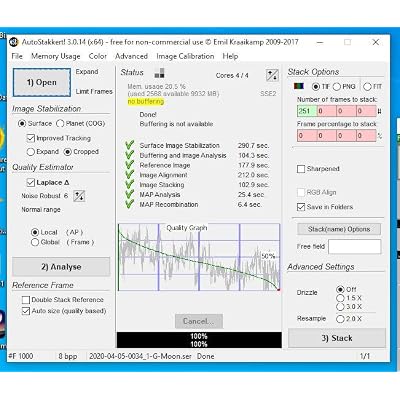The height and width of the screenshot is (400, 400).
Task: Click the RGB color mode icon
Action: click(x=299, y=86)
